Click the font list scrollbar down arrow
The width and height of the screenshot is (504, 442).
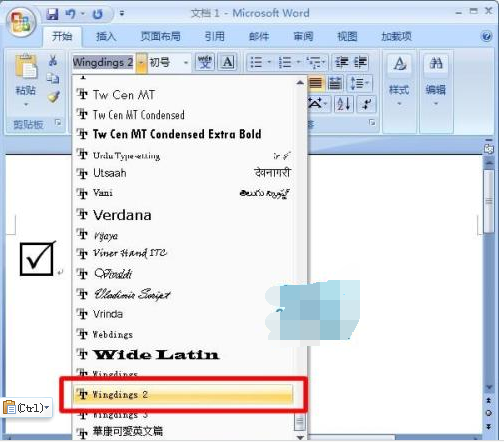tap(300, 437)
